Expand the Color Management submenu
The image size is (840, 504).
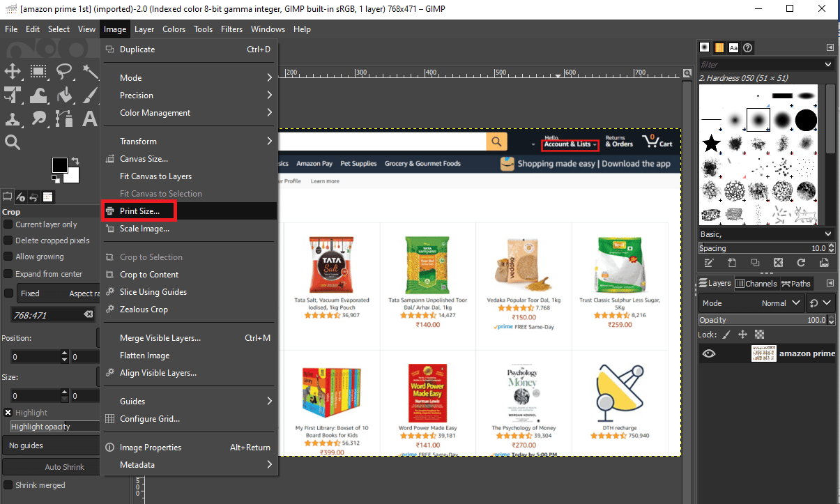190,112
